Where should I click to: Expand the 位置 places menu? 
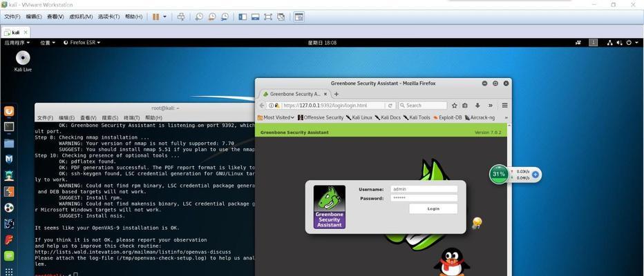click(x=48, y=43)
